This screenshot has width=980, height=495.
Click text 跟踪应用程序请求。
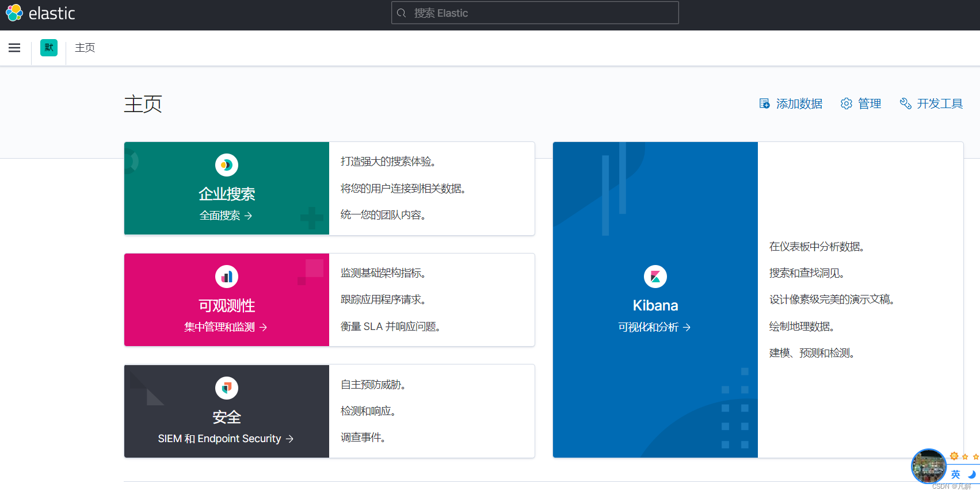point(384,300)
